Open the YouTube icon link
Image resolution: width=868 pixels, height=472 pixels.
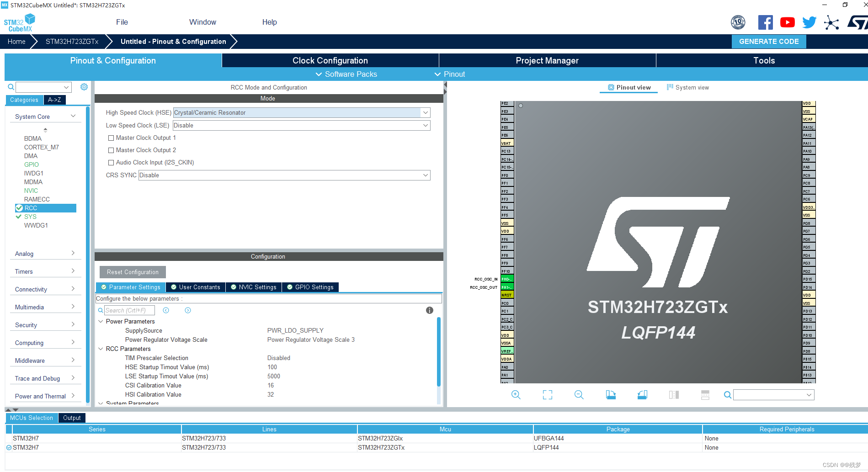(788, 22)
